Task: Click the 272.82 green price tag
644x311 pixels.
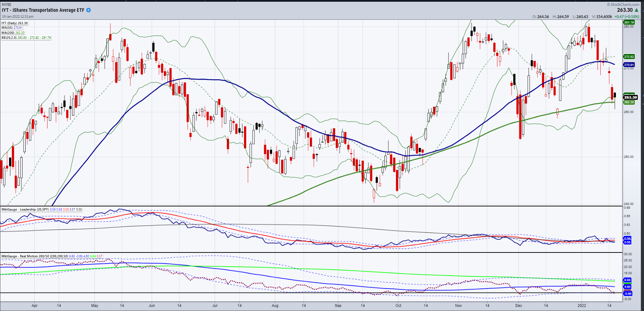Action: pyautogui.click(x=629, y=56)
